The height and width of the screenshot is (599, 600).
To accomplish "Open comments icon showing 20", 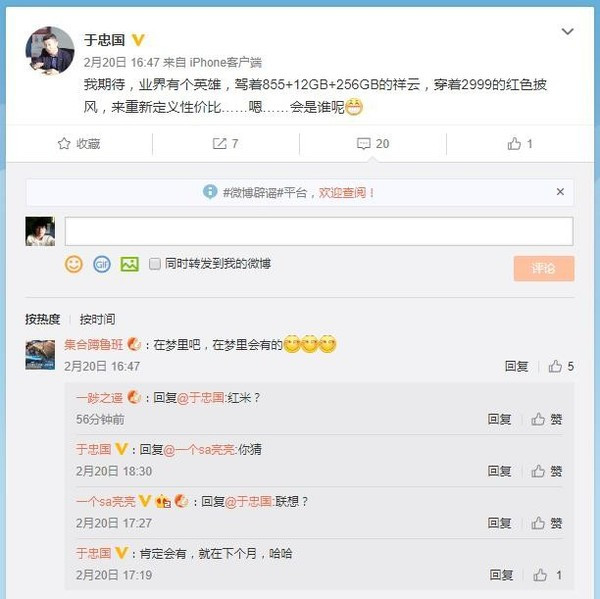I will click(x=373, y=144).
